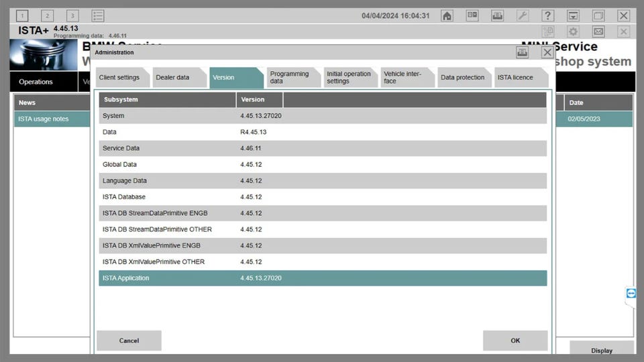The height and width of the screenshot is (362, 644).
Task: Open the Data protection tab
Action: click(x=464, y=78)
